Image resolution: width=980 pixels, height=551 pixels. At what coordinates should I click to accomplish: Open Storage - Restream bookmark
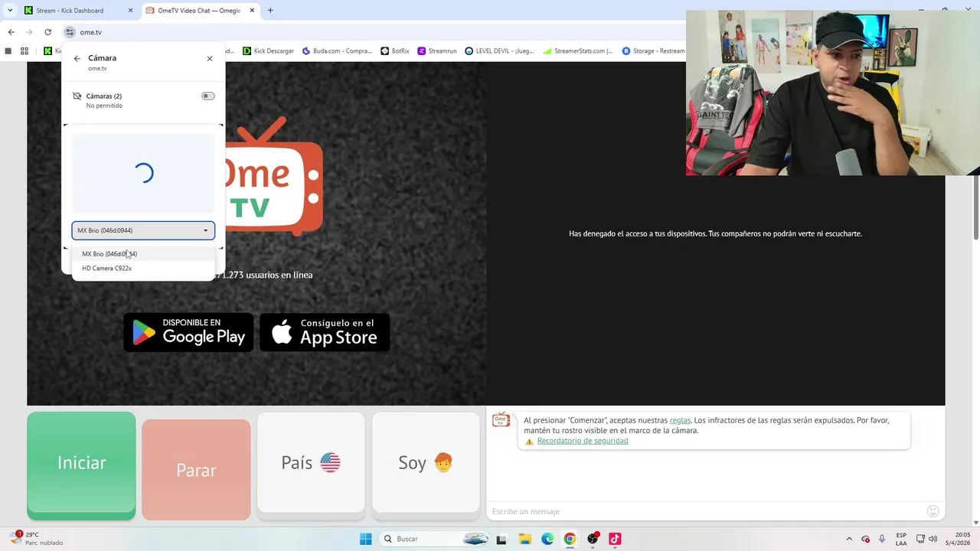(653, 51)
